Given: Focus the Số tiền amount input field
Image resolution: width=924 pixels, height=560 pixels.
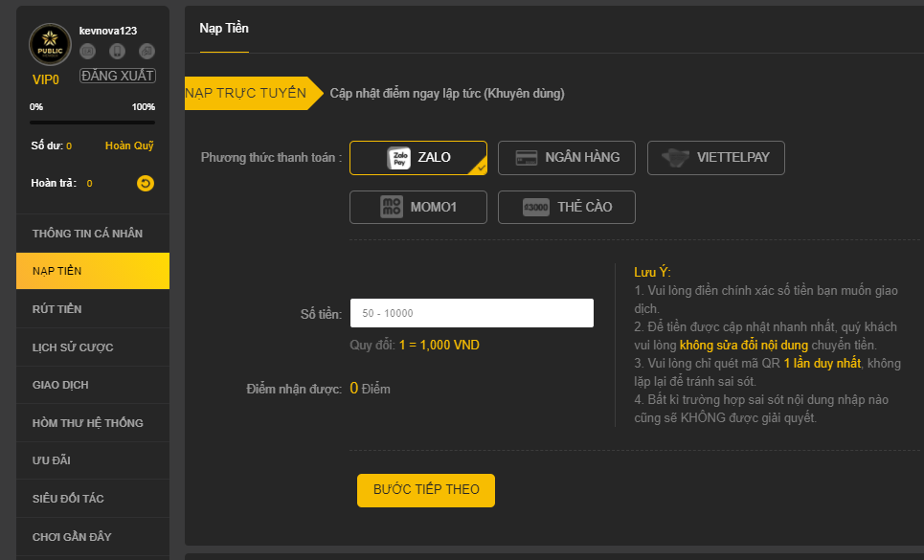Looking at the screenshot, I should pyautogui.click(x=472, y=313).
